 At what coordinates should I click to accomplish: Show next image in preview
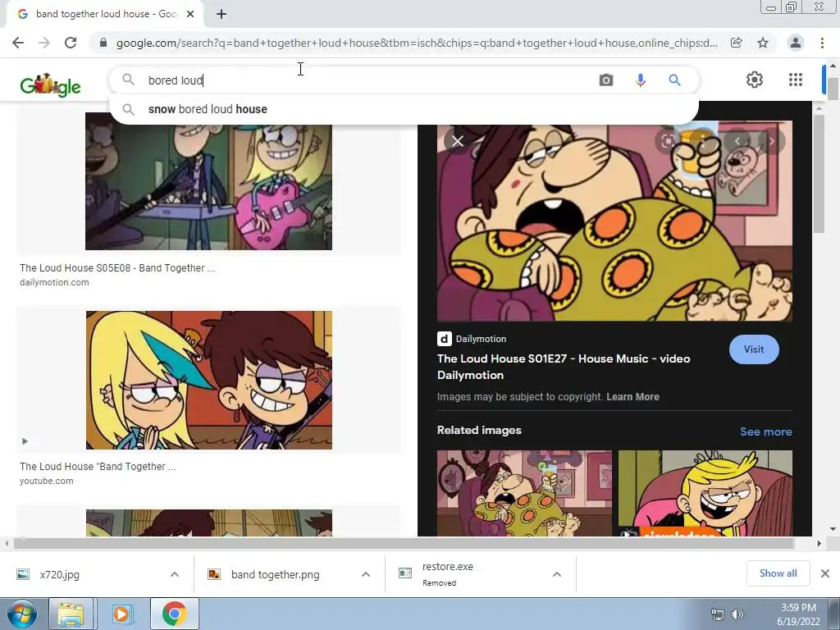tap(771, 141)
